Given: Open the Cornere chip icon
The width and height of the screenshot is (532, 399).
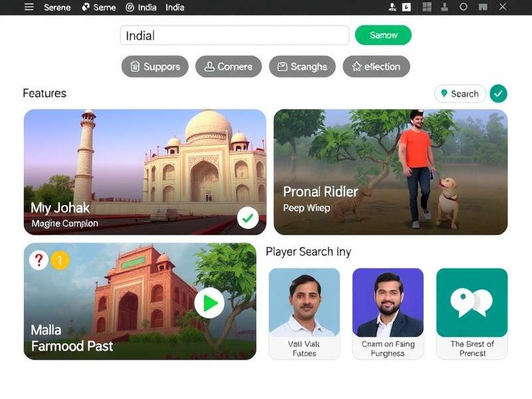Looking at the screenshot, I should click(209, 66).
